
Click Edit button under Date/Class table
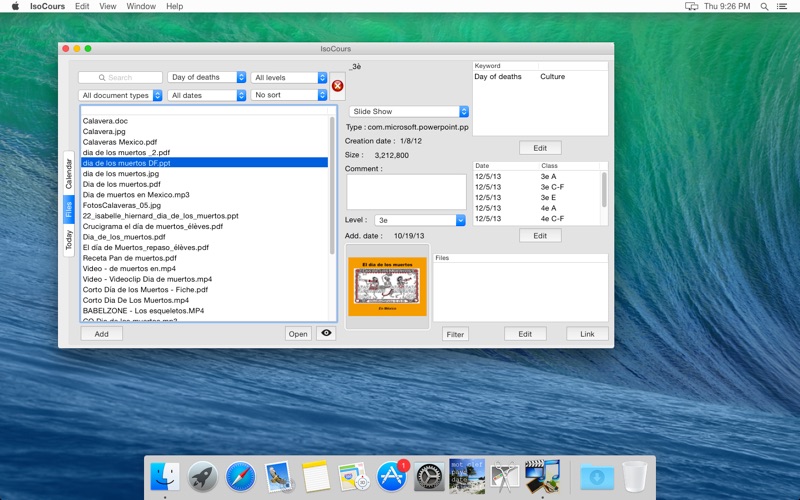(x=540, y=236)
